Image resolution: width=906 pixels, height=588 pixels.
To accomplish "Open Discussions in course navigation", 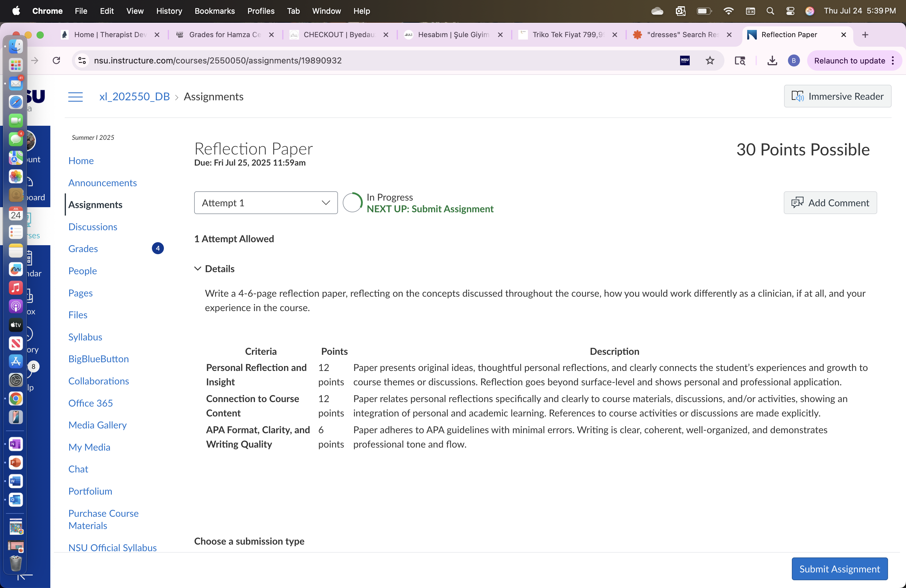I will [x=93, y=227].
